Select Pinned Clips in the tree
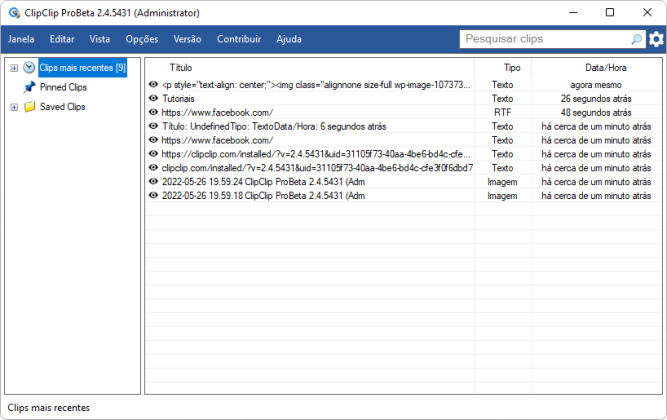Screen dimensions: 667x420 [x=63, y=87]
